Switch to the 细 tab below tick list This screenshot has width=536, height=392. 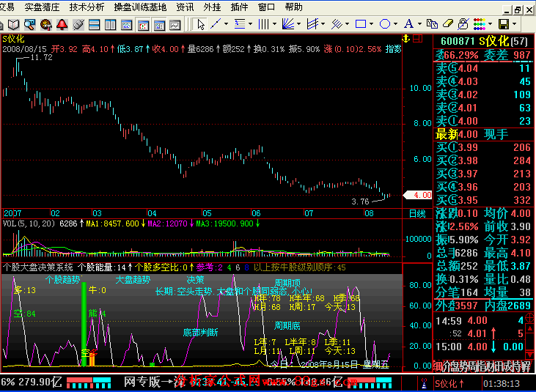coord(438,367)
